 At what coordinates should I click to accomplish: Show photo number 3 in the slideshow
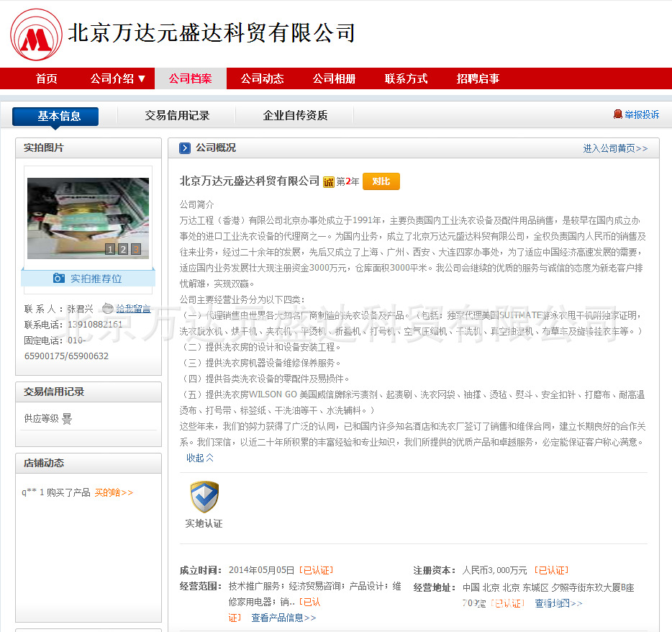[136, 249]
